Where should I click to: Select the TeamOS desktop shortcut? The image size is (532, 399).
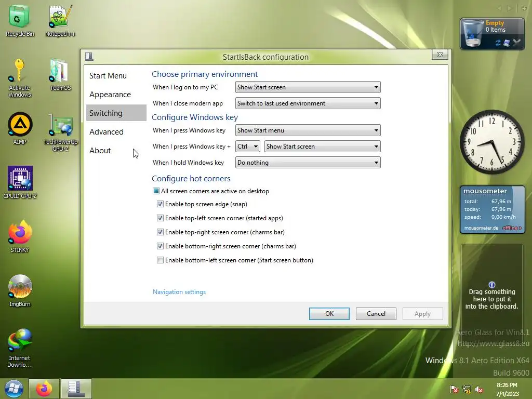[60, 75]
